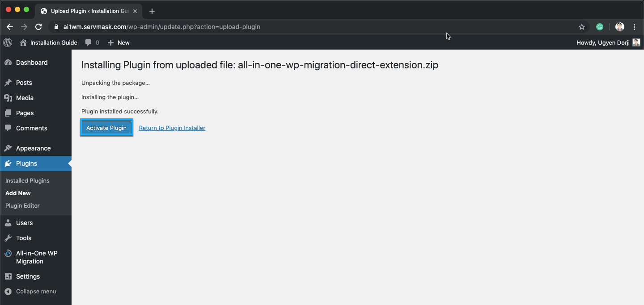Open the Chrome profile avatar
Viewport: 644px width, 305px height.
pos(619,27)
